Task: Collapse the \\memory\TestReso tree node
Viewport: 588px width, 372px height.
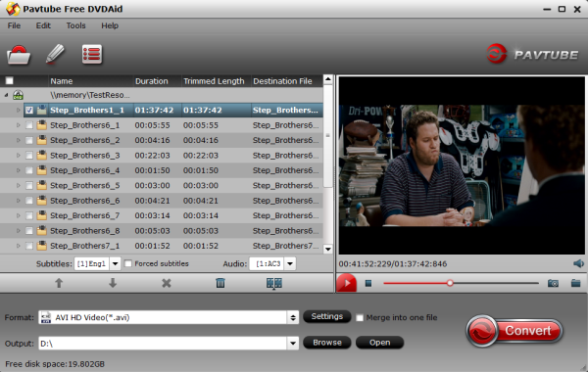Action: tap(6, 95)
